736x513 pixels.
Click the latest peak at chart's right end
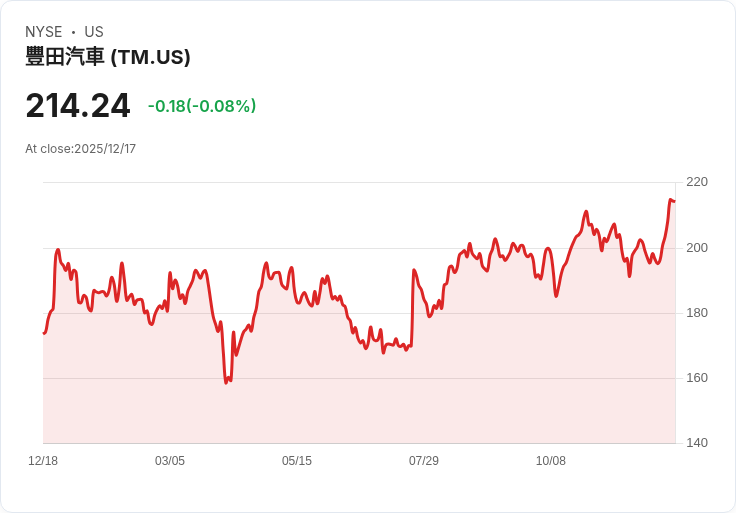tap(671, 200)
